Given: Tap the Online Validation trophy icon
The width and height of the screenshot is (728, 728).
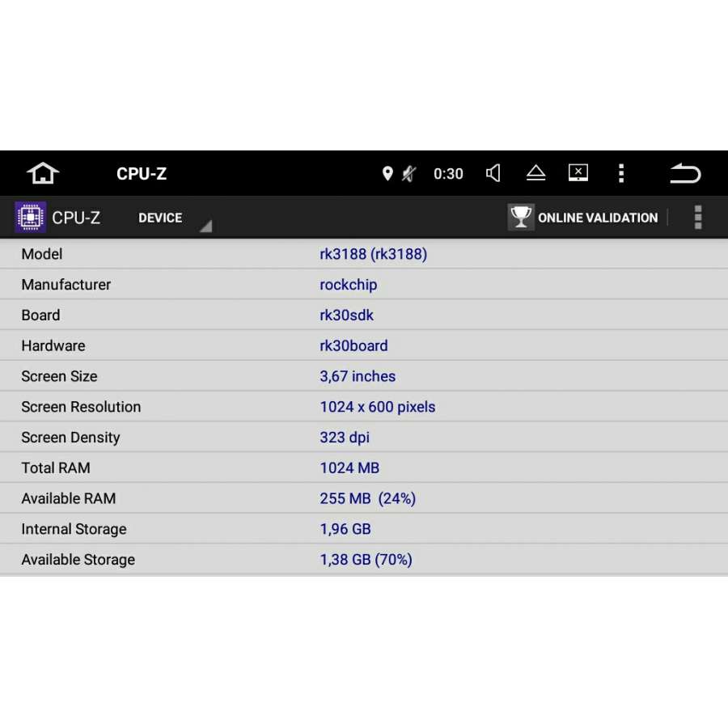Looking at the screenshot, I should pyautogui.click(x=520, y=217).
